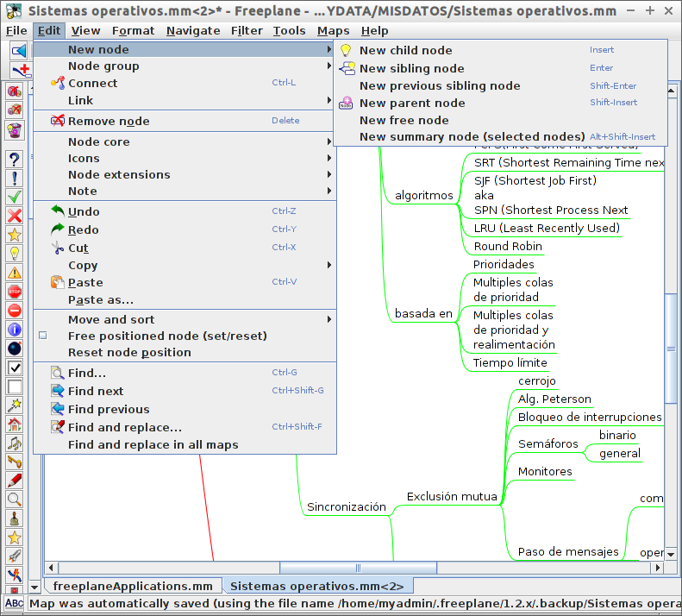Apply the red X cross icon

pyautogui.click(x=15, y=216)
